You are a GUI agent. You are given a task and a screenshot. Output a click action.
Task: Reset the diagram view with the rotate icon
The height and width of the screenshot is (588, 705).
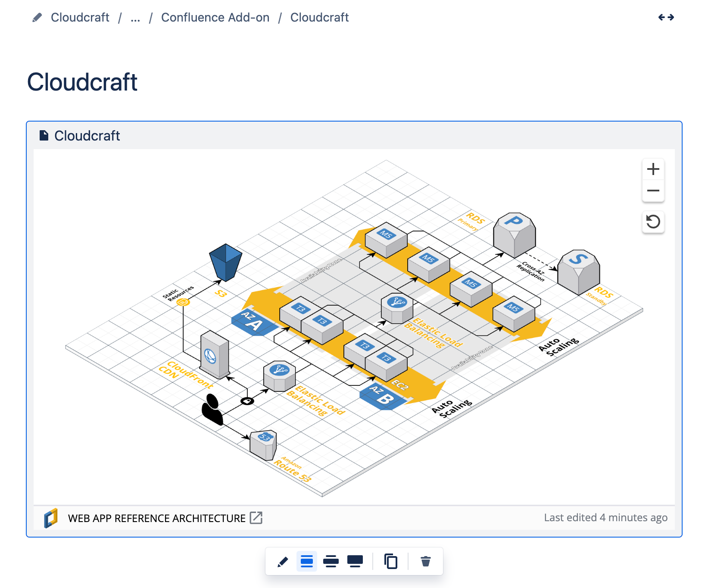click(x=653, y=222)
